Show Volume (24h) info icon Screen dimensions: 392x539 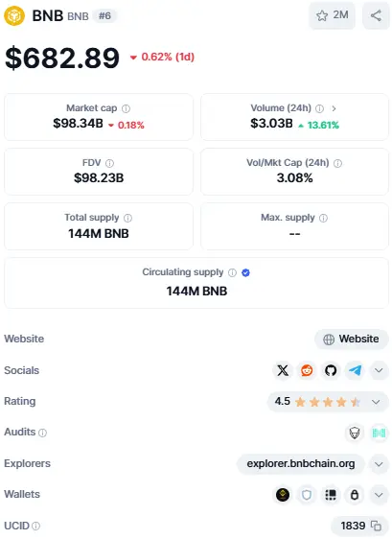(319, 108)
